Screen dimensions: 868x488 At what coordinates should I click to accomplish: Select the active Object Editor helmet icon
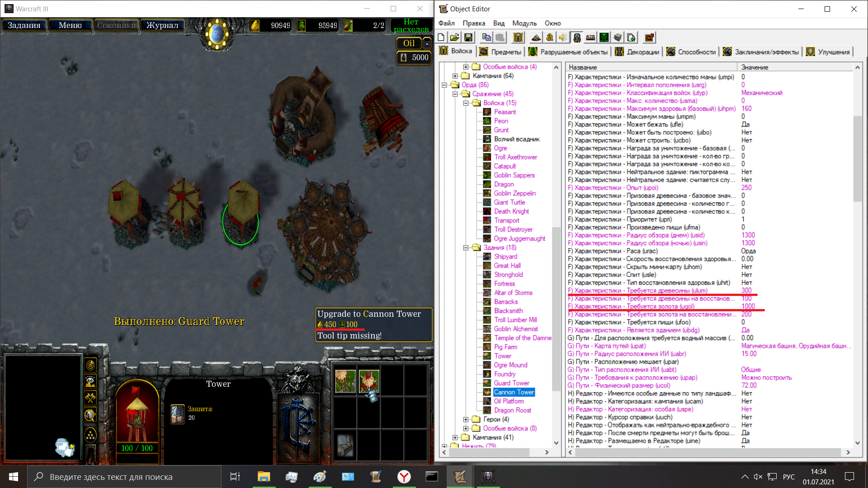click(577, 38)
